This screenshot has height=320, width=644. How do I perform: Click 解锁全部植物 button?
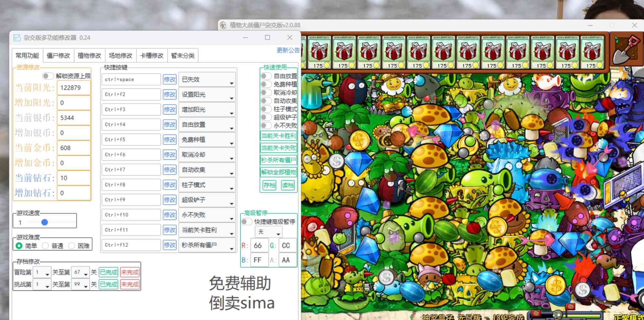[278, 172]
